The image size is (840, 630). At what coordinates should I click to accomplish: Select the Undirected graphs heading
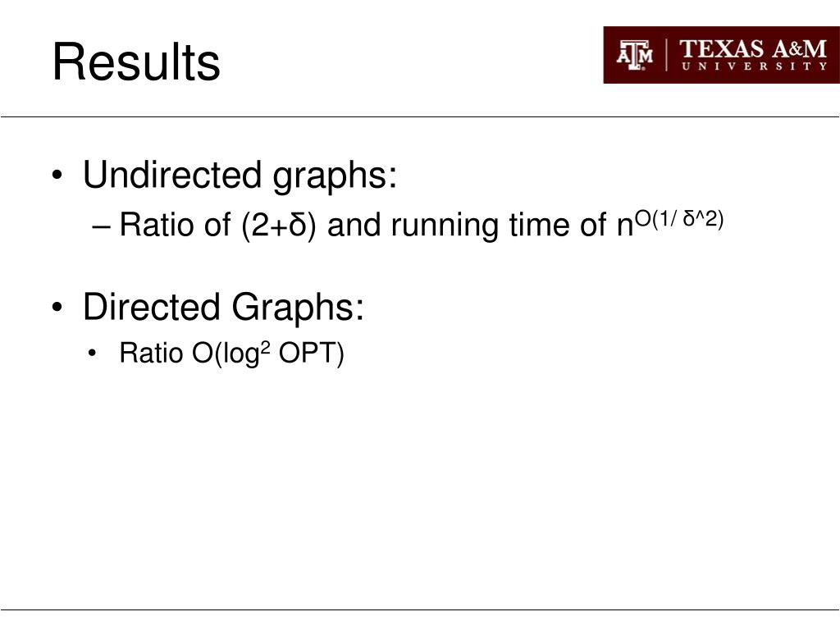pos(240,176)
